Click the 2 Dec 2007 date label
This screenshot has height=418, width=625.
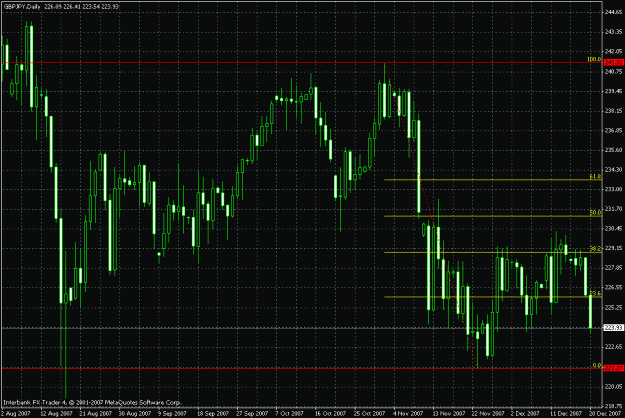click(526, 414)
